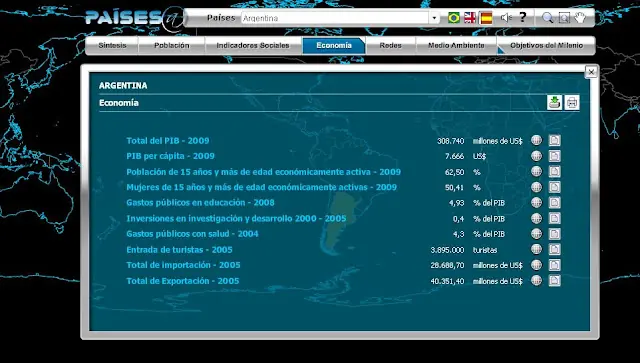Open help via the question mark icon
Screen dimensions: 640x363
523,17
